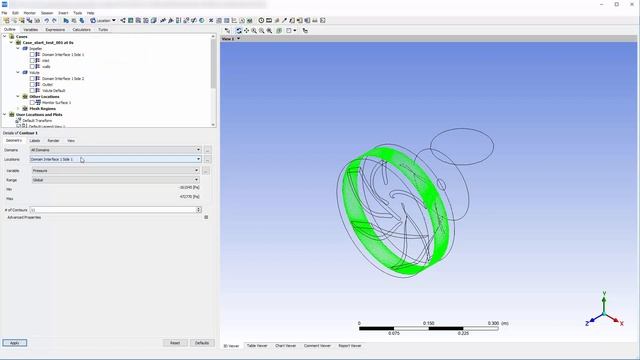Click the Load Results icon at toolbar start
This screenshot has width=640, height=360.
pyautogui.click(x=7, y=20)
